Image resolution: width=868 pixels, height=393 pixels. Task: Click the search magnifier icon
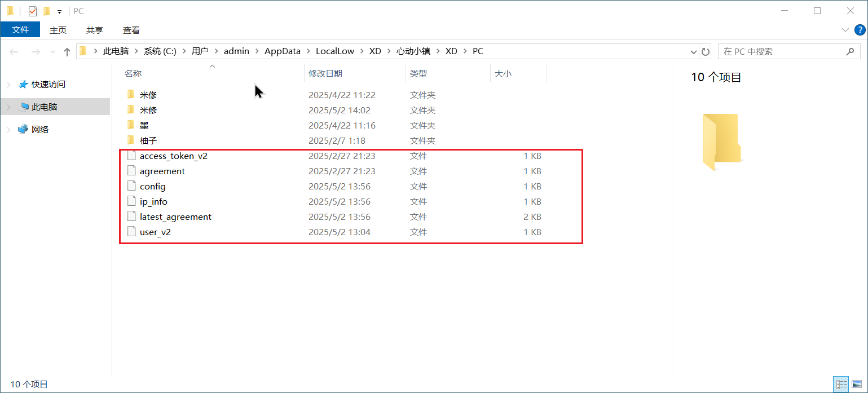(x=849, y=51)
